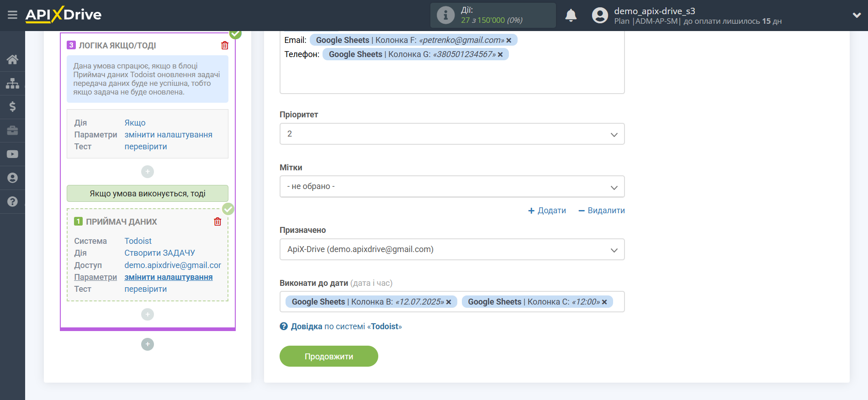This screenshot has width=868, height=400.
Task: Delete the Логіка ЯКЩО/ТОДІ block
Action: click(x=225, y=45)
